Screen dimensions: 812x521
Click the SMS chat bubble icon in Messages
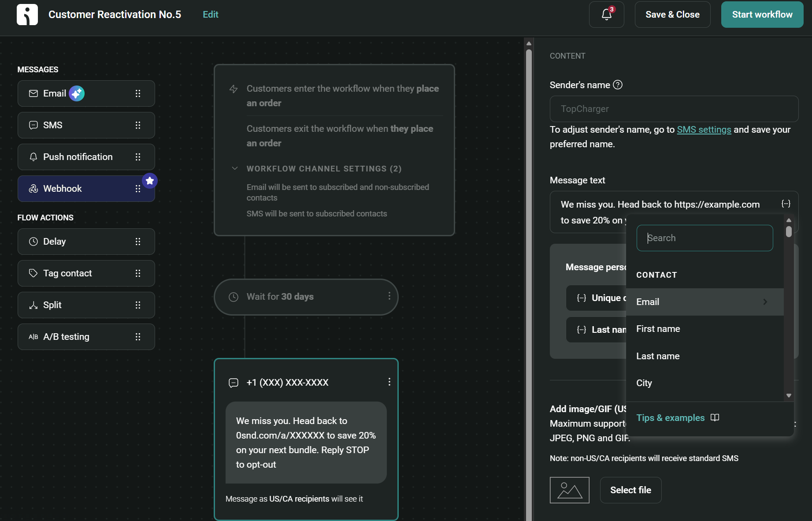click(33, 125)
